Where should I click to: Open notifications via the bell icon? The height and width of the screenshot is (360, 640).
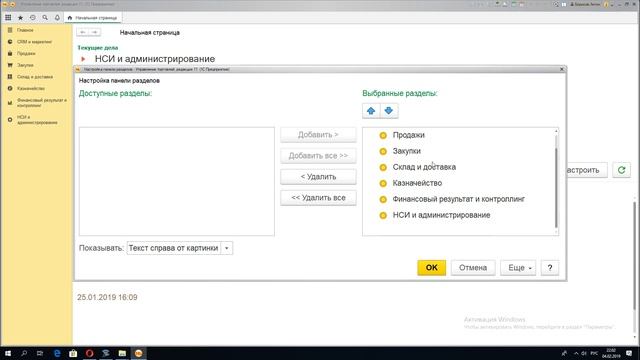coord(57,18)
